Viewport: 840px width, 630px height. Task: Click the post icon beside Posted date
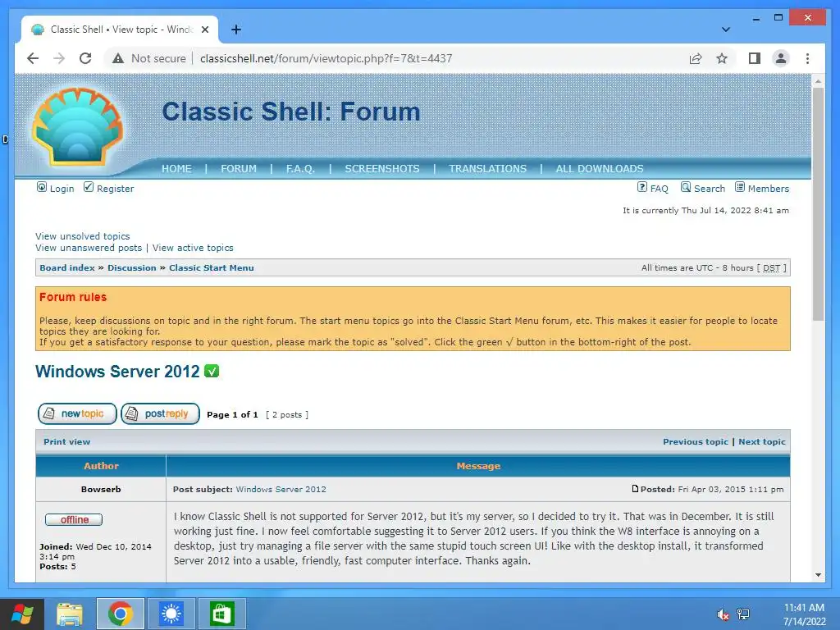636,489
